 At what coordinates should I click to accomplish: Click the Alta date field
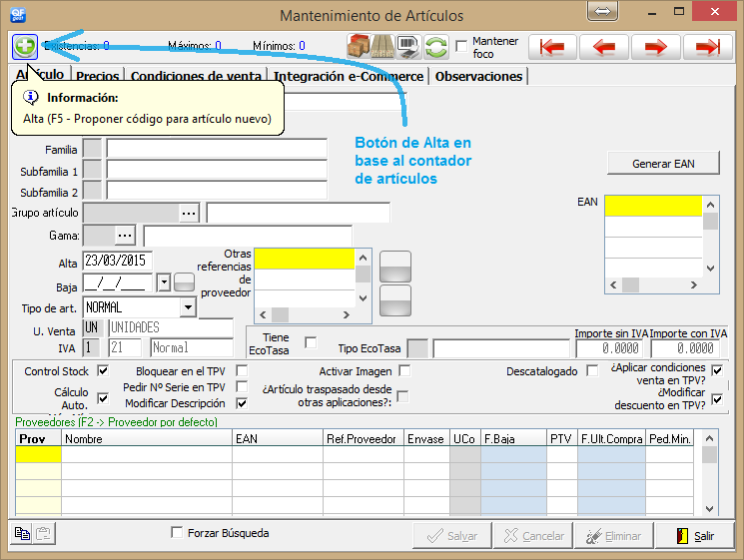tap(117, 261)
